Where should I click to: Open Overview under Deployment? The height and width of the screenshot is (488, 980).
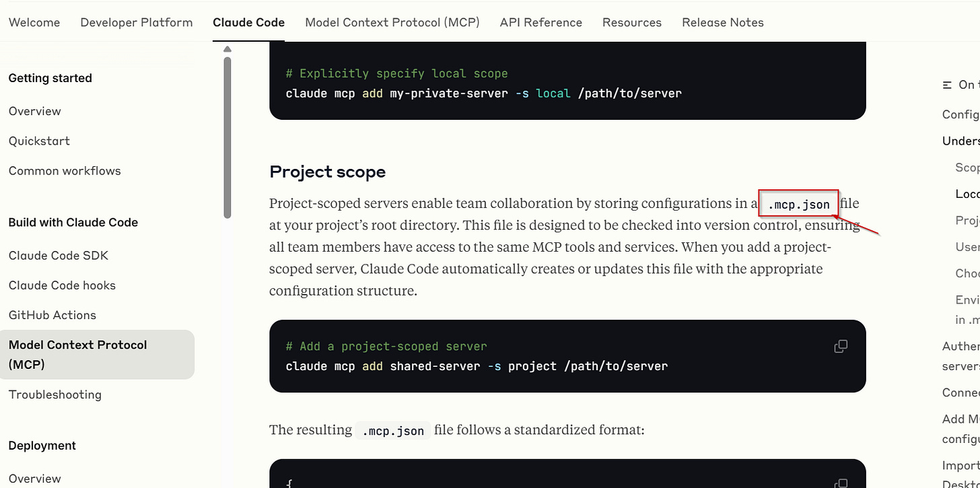pyautogui.click(x=35, y=479)
